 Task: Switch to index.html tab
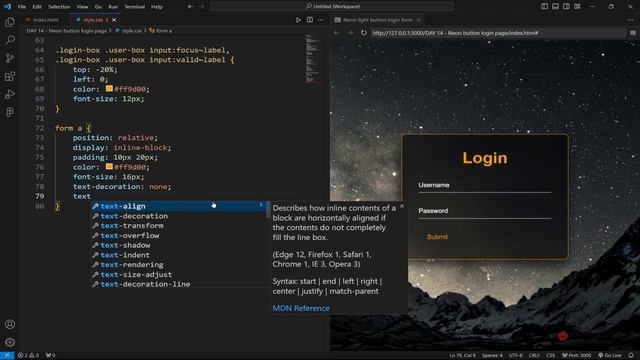[42, 20]
